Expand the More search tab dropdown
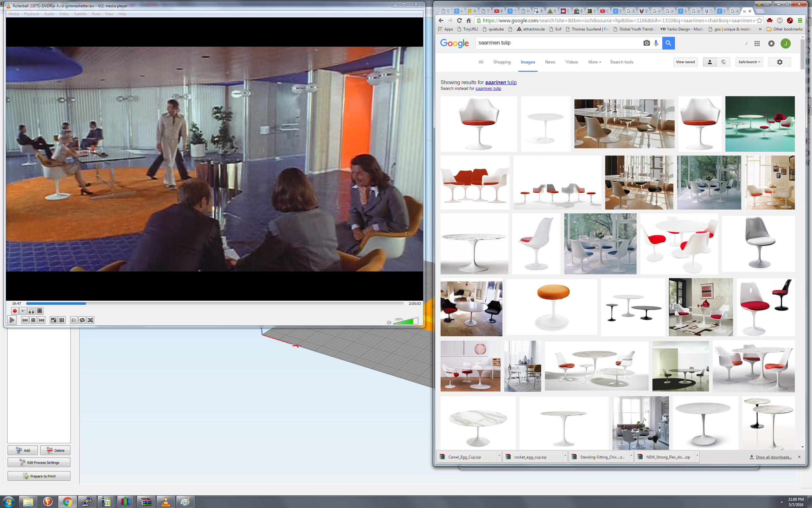This screenshot has height=508, width=812. (x=594, y=62)
